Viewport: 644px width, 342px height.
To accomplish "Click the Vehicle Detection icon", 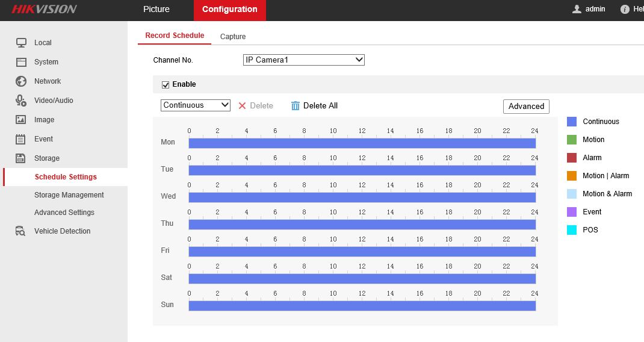I will click(21, 231).
